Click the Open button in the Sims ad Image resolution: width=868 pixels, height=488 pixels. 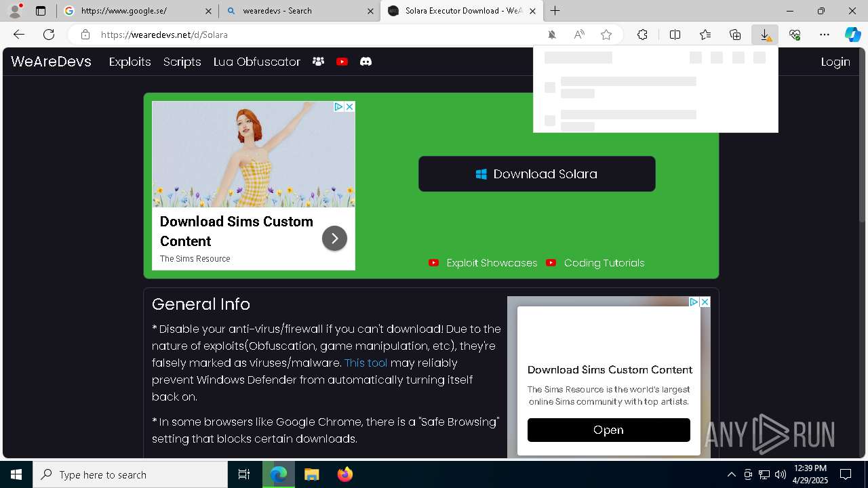point(608,430)
